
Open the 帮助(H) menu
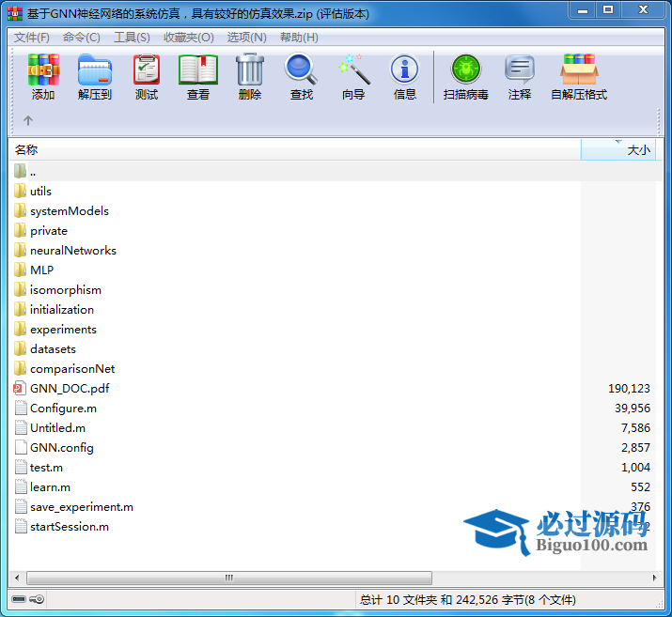click(299, 38)
